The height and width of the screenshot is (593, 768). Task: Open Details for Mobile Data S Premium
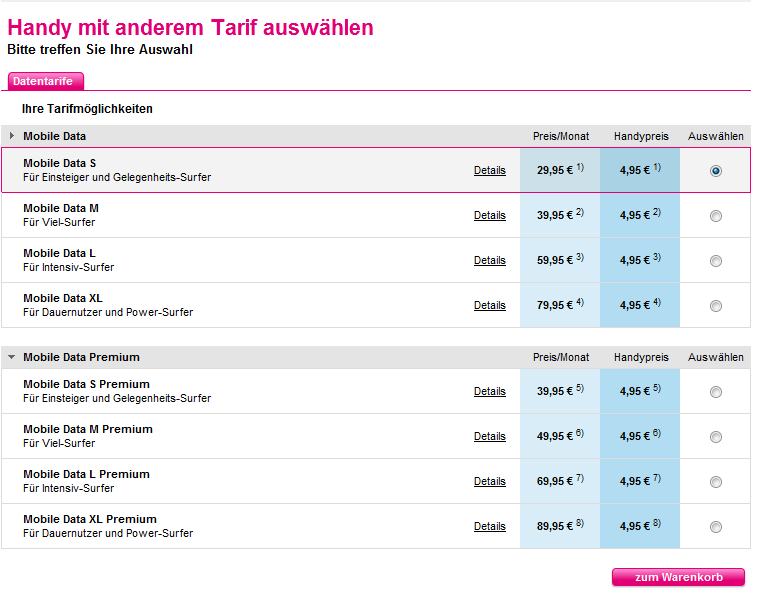click(x=490, y=392)
